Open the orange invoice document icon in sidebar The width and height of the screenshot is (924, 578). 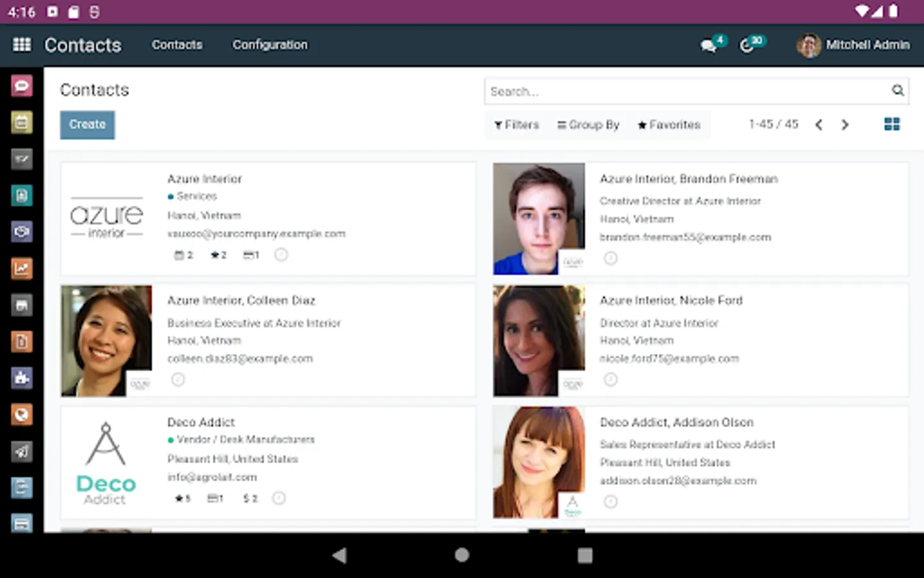pyautogui.click(x=21, y=342)
